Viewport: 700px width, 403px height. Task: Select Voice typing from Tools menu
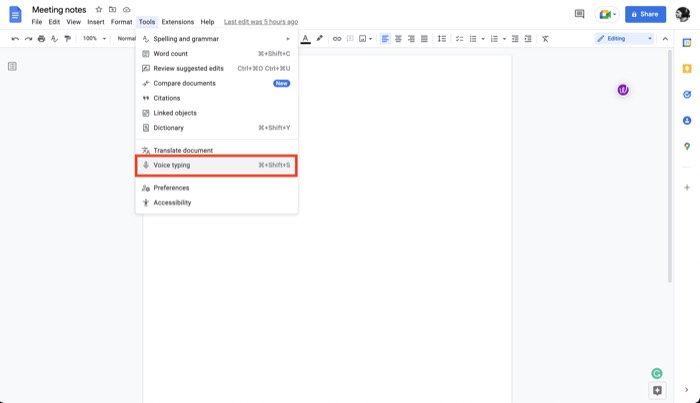[217, 165]
